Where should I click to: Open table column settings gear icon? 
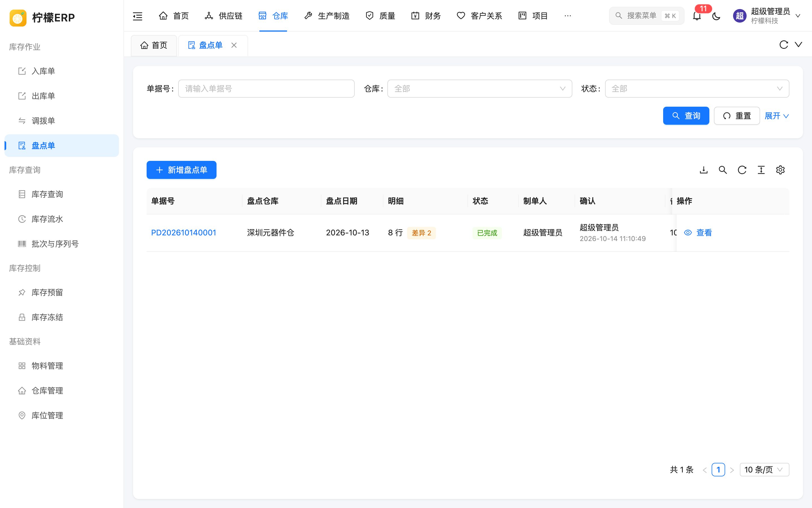[780, 170]
